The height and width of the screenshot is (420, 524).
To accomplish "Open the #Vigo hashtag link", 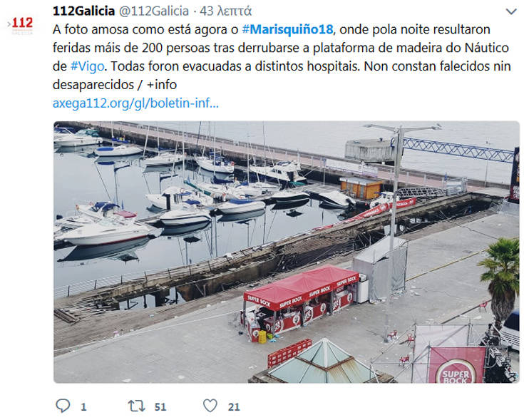I will click(87, 66).
